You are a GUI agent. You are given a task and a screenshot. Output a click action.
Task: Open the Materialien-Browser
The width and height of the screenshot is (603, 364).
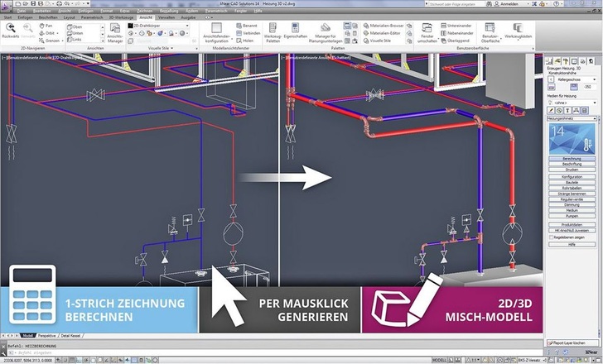point(384,26)
